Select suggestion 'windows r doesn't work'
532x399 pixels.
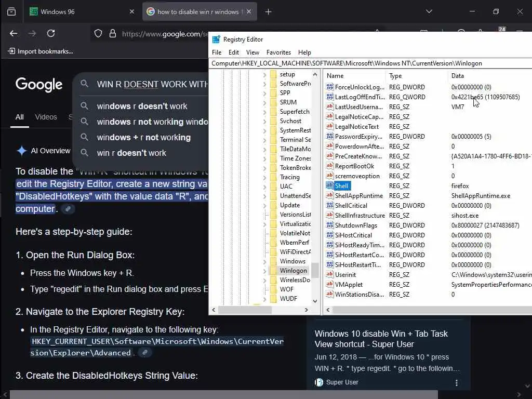pos(142,106)
